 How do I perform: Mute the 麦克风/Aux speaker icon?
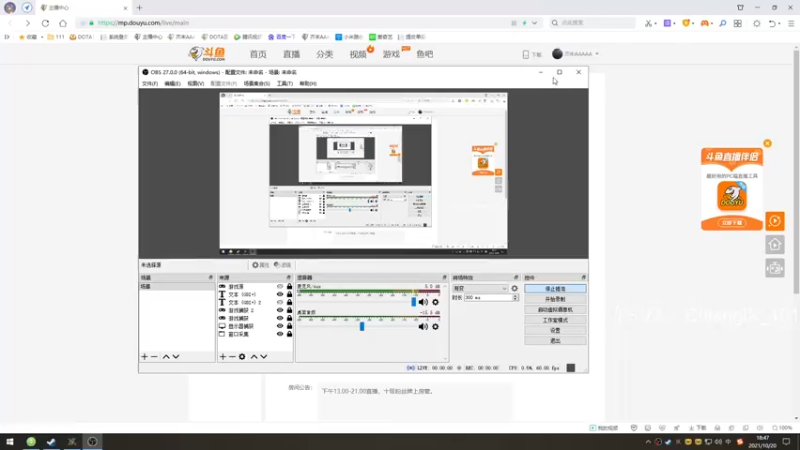tap(423, 302)
